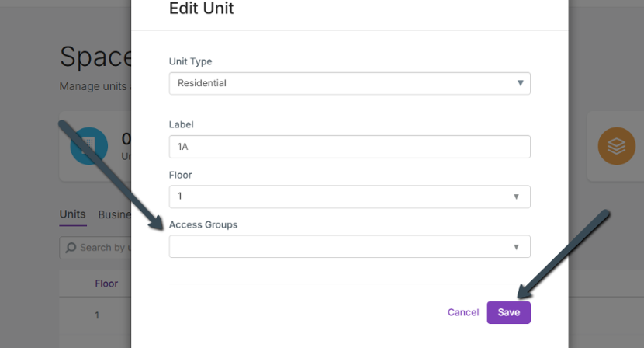Switch to the Business tab behind the dialog

[114, 214]
